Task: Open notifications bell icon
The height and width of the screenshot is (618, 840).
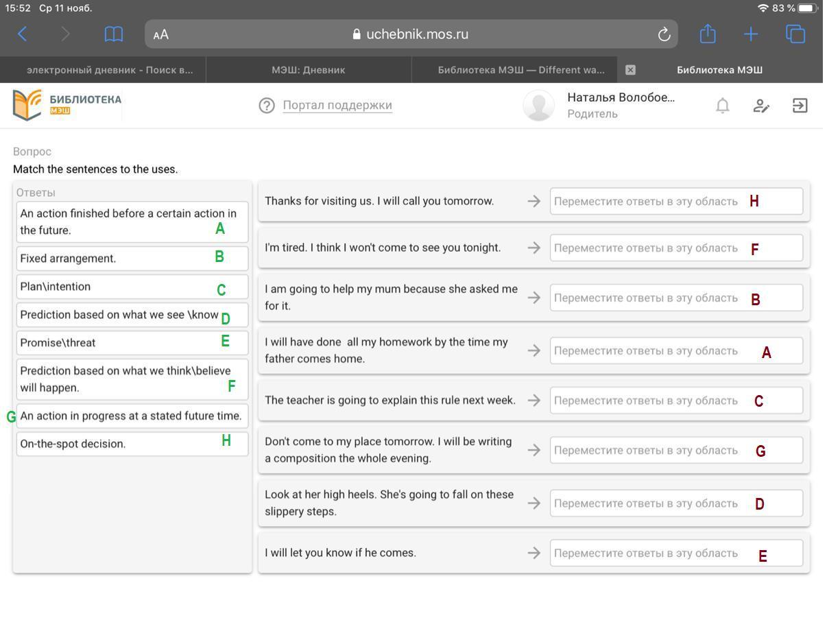Action: tap(722, 106)
